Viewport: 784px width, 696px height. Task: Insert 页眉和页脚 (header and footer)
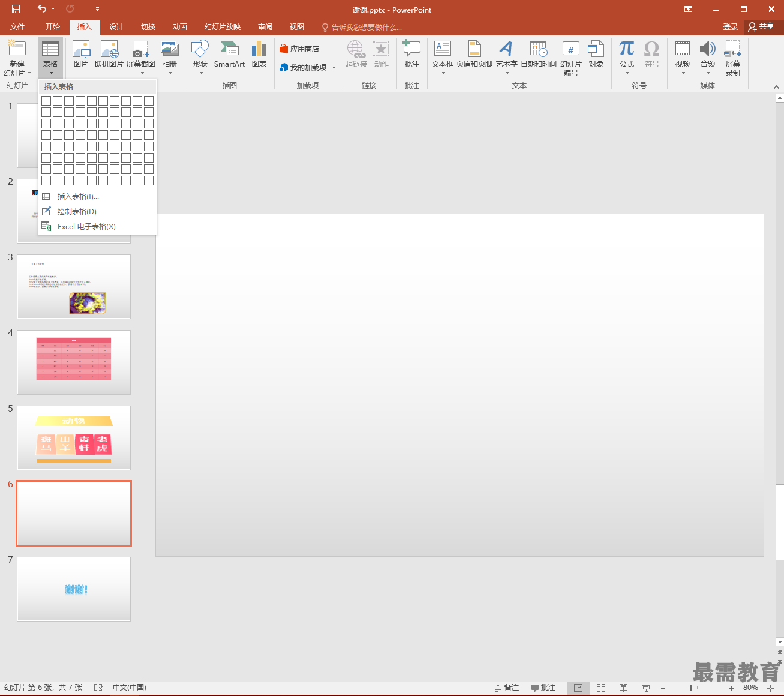pyautogui.click(x=474, y=54)
